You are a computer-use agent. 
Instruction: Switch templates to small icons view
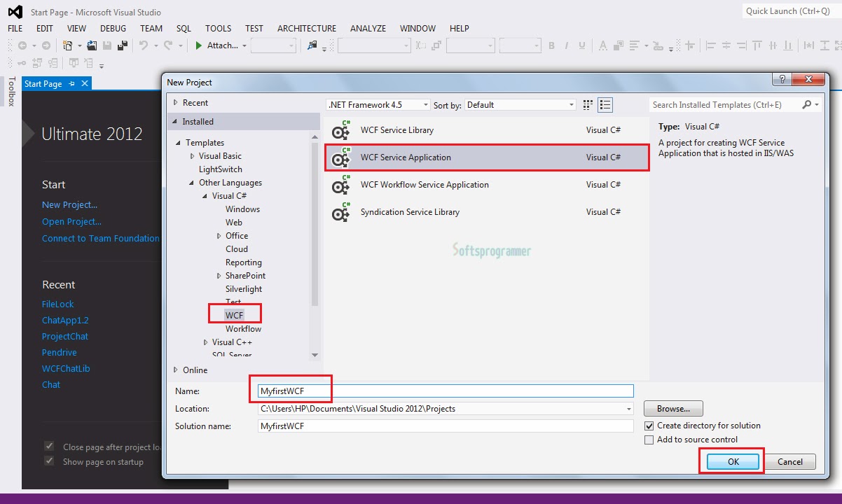coord(587,104)
